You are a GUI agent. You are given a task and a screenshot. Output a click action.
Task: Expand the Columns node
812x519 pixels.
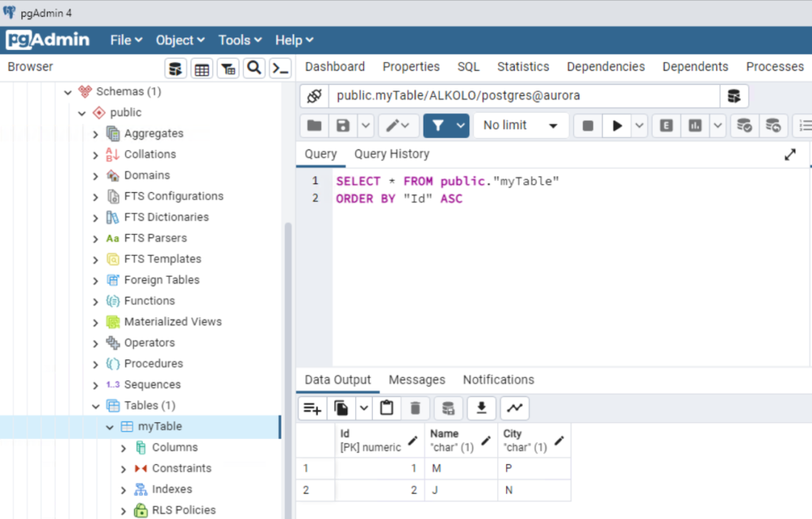tap(123, 448)
